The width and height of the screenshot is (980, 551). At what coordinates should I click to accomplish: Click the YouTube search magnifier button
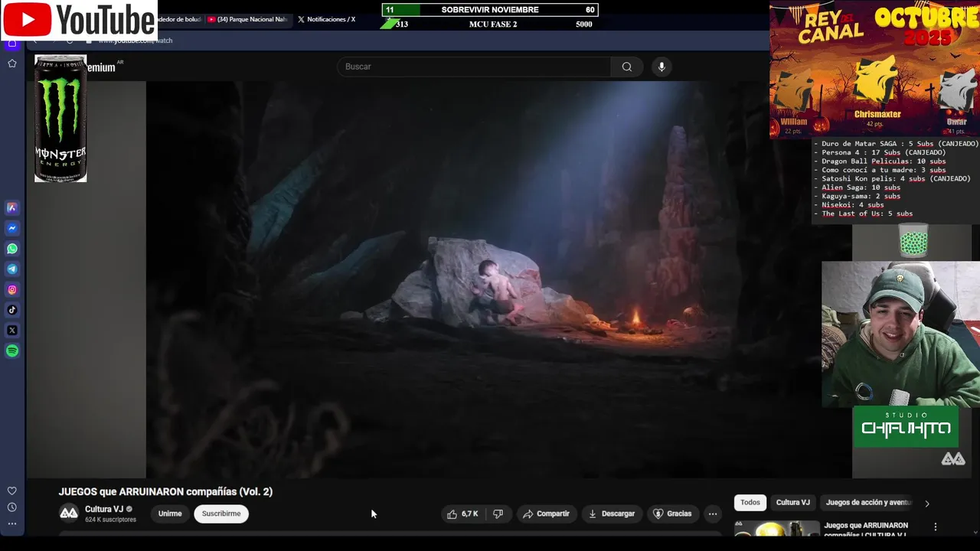coord(627,67)
